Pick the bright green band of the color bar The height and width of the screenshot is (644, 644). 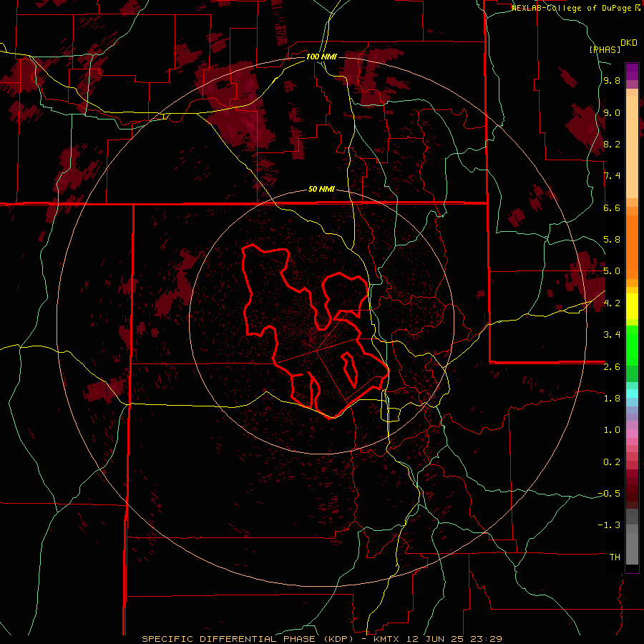coord(632,345)
